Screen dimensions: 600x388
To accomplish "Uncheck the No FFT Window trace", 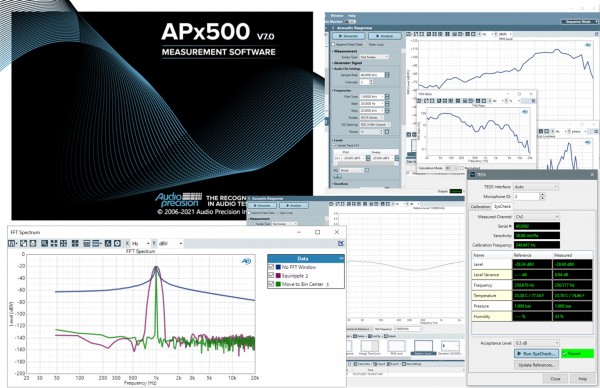I will [x=271, y=267].
